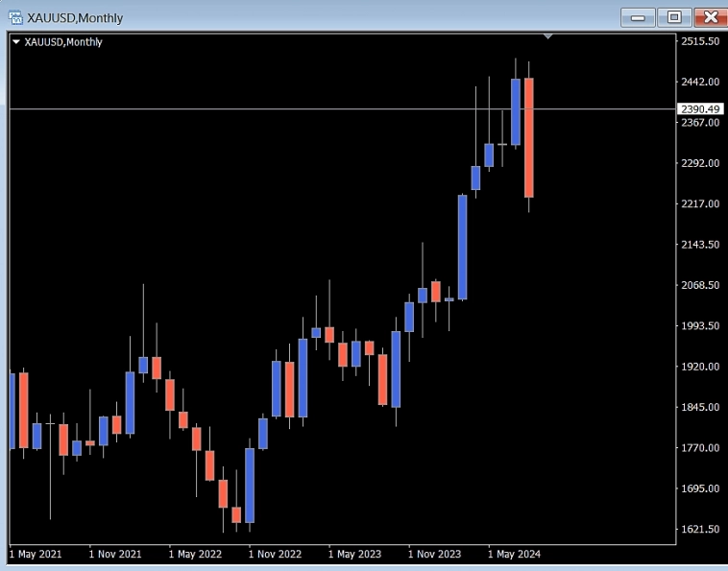Click the 1621.50 level on price axis
728x571 pixels.
click(x=700, y=529)
